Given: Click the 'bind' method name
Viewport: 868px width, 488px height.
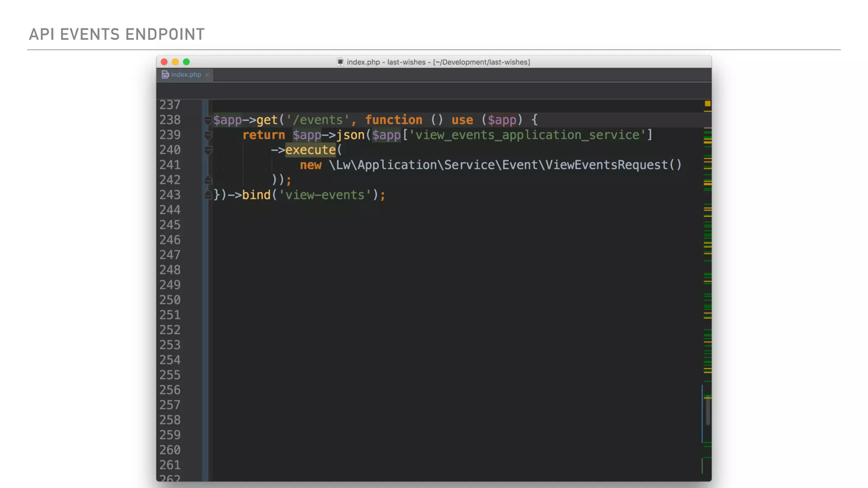Looking at the screenshot, I should point(256,195).
